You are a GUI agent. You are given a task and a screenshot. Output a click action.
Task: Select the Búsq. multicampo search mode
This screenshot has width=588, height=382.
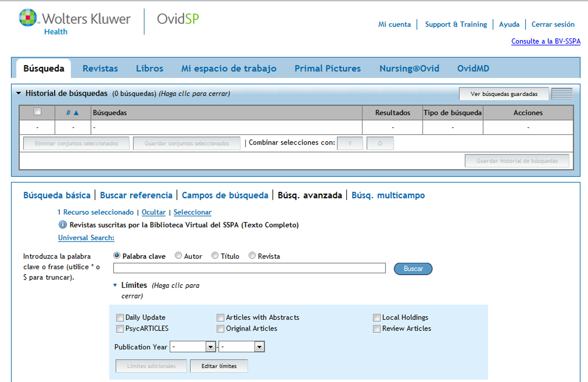click(389, 195)
